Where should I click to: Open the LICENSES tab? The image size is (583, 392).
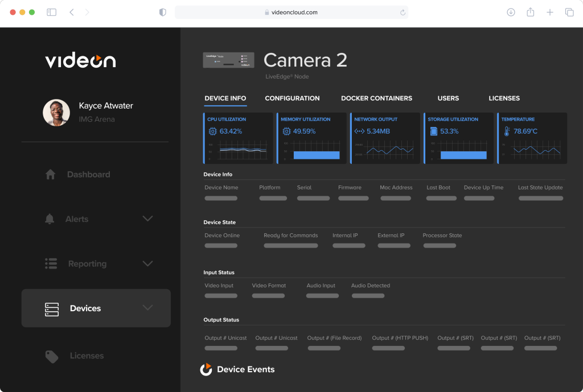[x=504, y=98]
